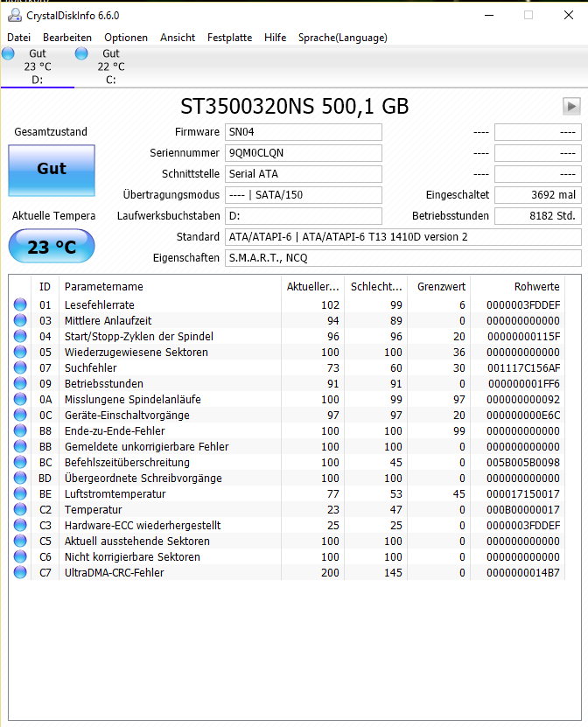Click the CrystalDiskInfo app icon in title bar
Viewport: 588px width, 727px height.
click(15, 15)
